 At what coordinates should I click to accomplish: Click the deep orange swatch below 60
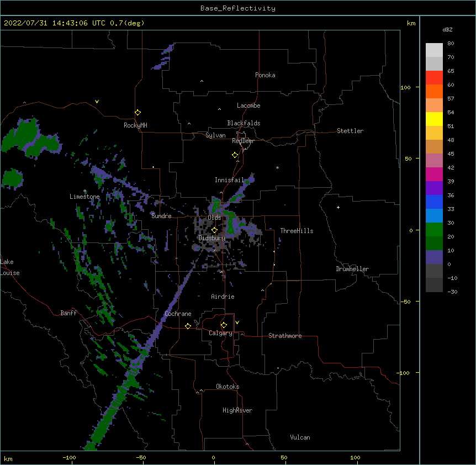pos(434,91)
